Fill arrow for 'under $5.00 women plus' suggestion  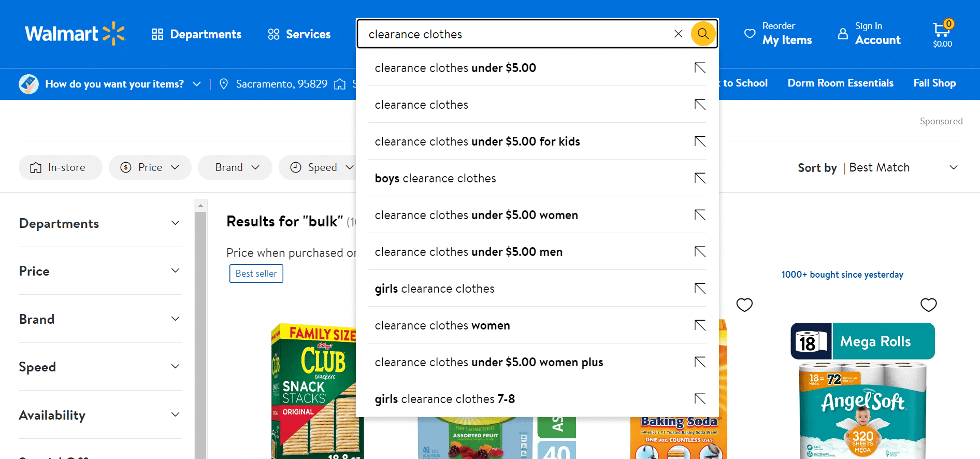pyautogui.click(x=700, y=362)
